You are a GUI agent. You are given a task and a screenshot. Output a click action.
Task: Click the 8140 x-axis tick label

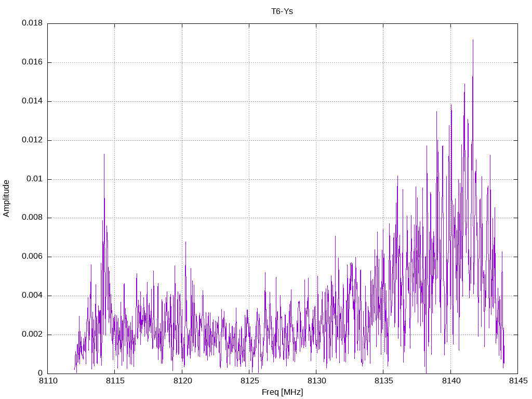(451, 381)
